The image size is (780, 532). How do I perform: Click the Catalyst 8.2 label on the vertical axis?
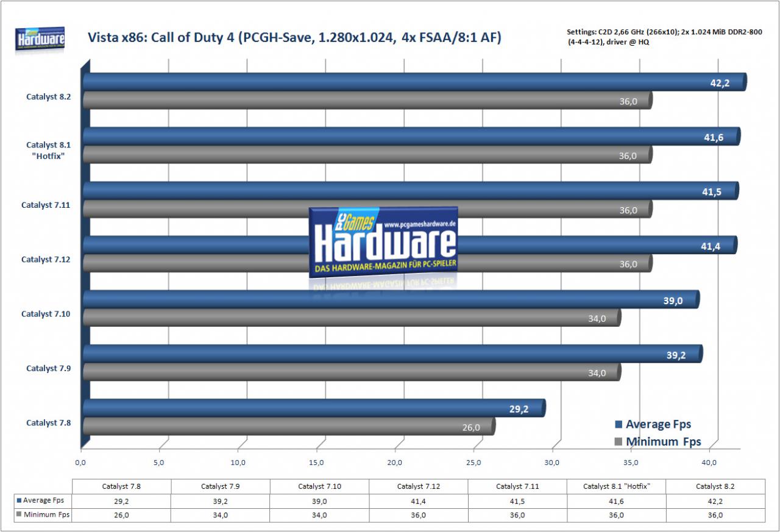49,96
